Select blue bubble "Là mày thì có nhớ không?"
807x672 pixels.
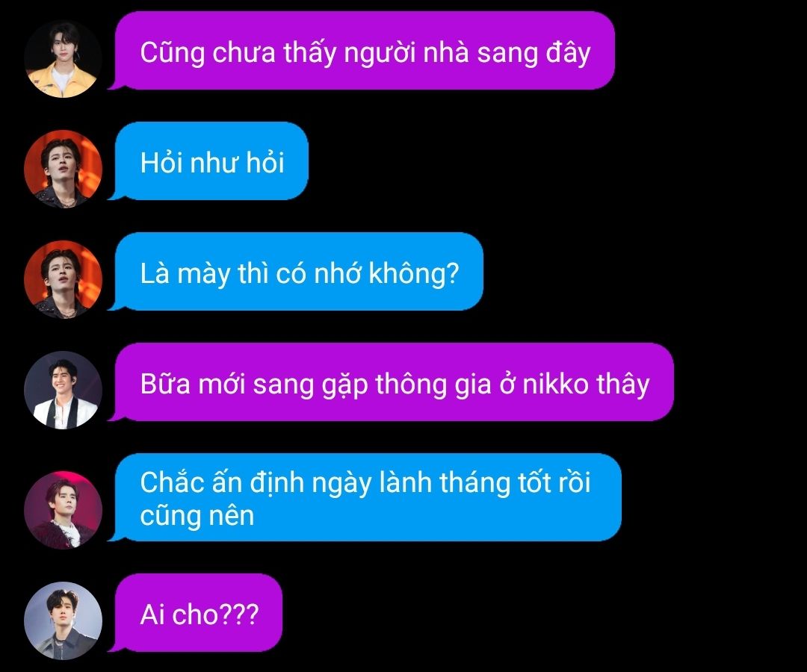[298, 272]
